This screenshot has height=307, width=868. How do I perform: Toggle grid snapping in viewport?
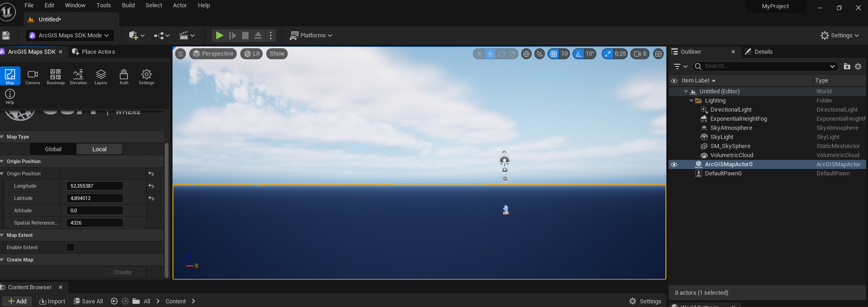coord(553,54)
